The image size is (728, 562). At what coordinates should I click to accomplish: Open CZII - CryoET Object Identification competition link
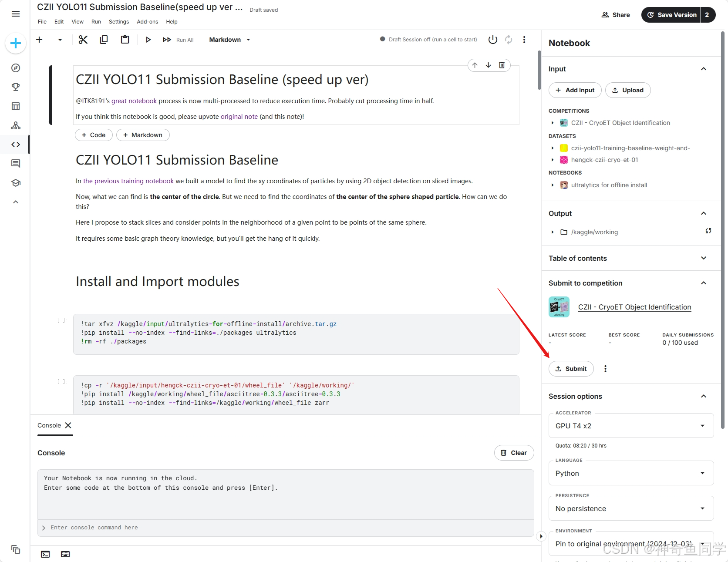[x=634, y=307]
